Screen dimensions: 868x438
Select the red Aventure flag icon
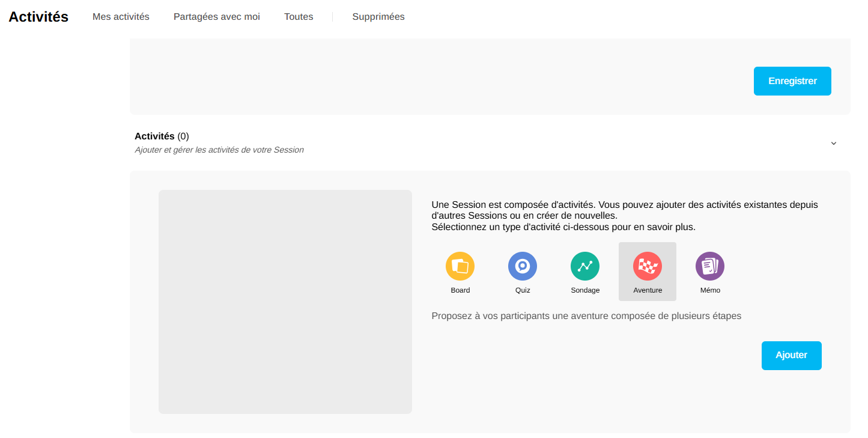(x=648, y=266)
